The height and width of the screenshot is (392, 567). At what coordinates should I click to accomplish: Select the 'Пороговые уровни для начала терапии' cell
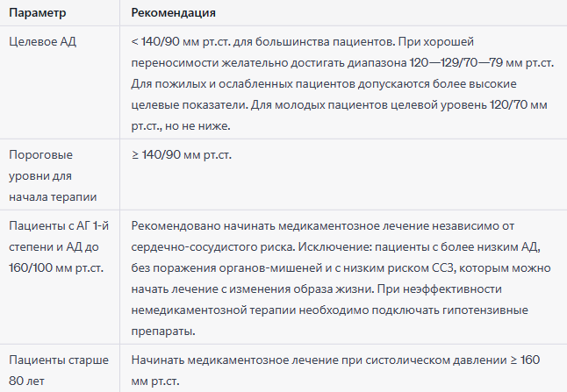click(x=53, y=176)
